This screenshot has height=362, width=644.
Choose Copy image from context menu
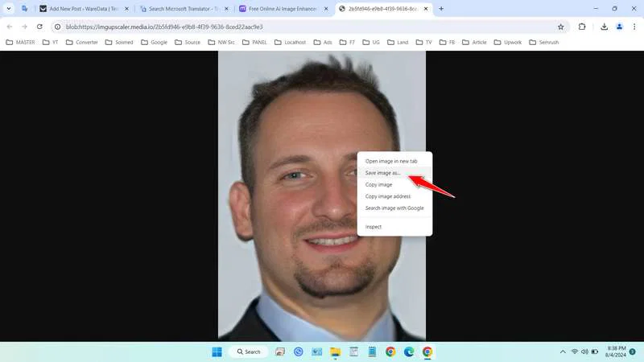coord(394,185)
